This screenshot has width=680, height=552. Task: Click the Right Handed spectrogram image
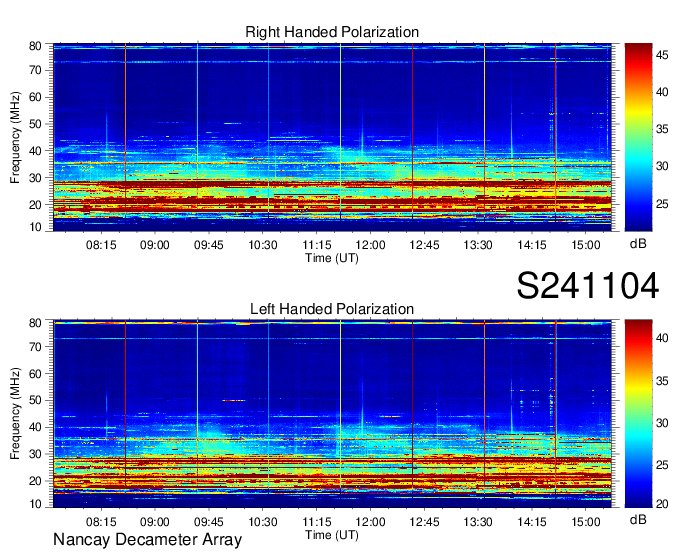coord(332,137)
